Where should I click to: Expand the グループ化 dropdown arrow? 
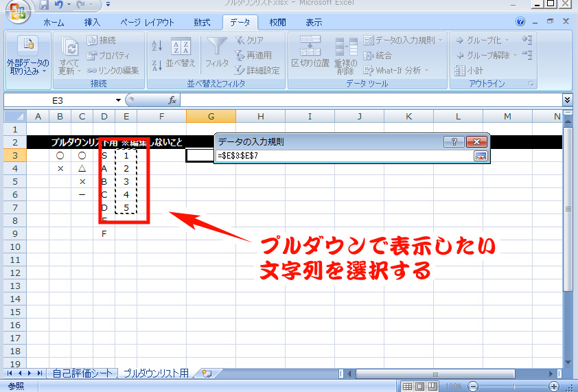tap(507, 41)
